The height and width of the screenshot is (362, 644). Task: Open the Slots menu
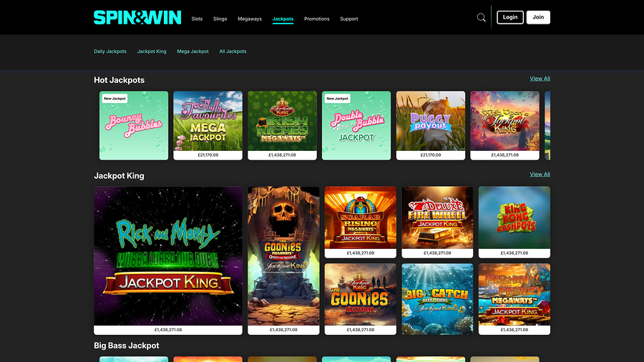(x=197, y=19)
